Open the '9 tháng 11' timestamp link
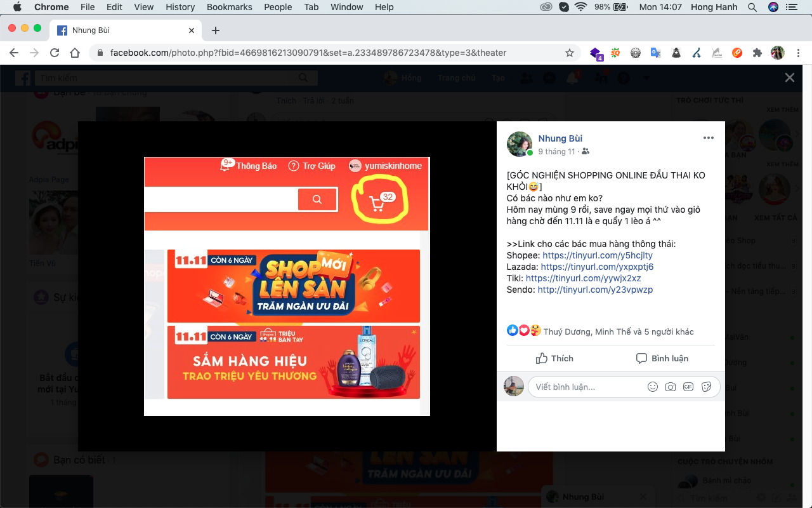Screen dimensions: 812x508 556,152
